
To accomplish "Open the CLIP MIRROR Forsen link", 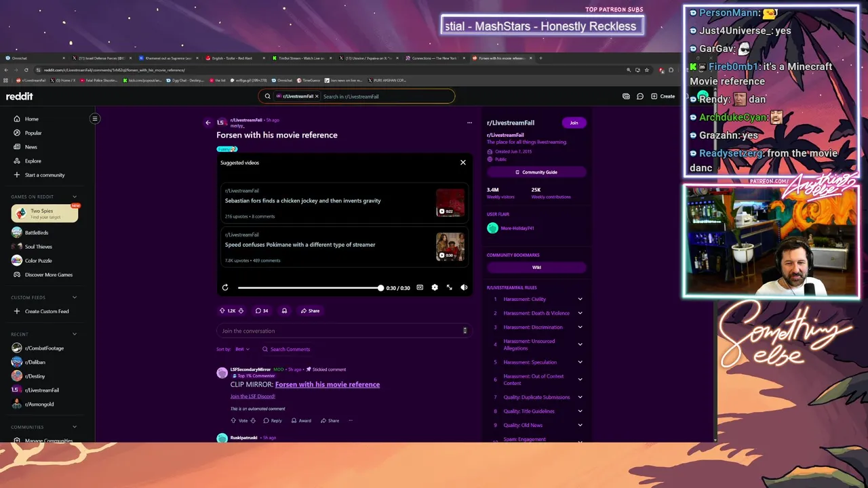I will click(328, 384).
